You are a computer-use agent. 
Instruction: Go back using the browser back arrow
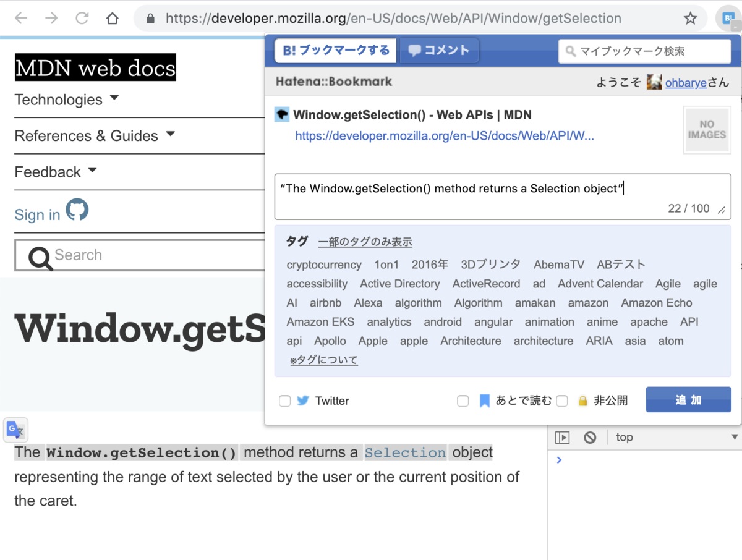pyautogui.click(x=21, y=19)
